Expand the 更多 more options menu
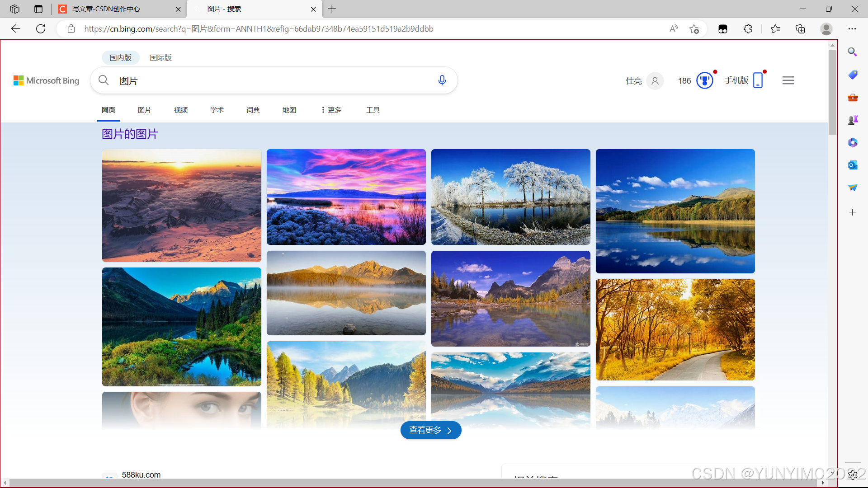The image size is (868, 488). (331, 110)
